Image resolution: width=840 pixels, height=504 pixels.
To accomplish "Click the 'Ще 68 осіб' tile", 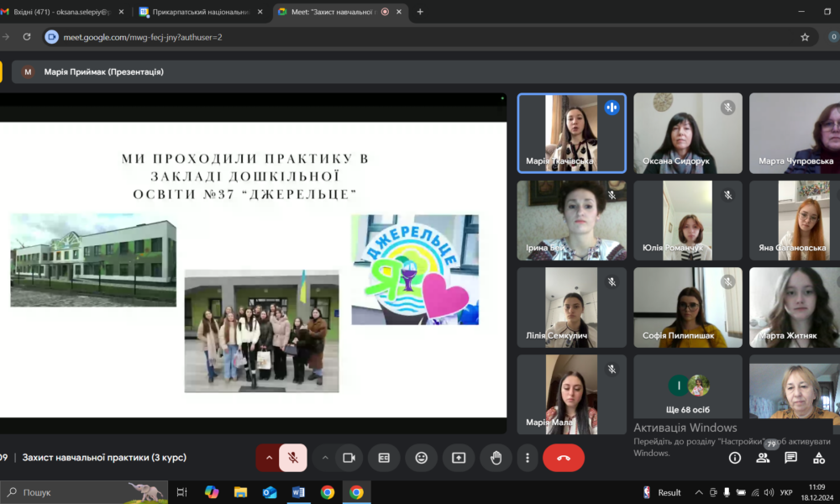I will 688,393.
